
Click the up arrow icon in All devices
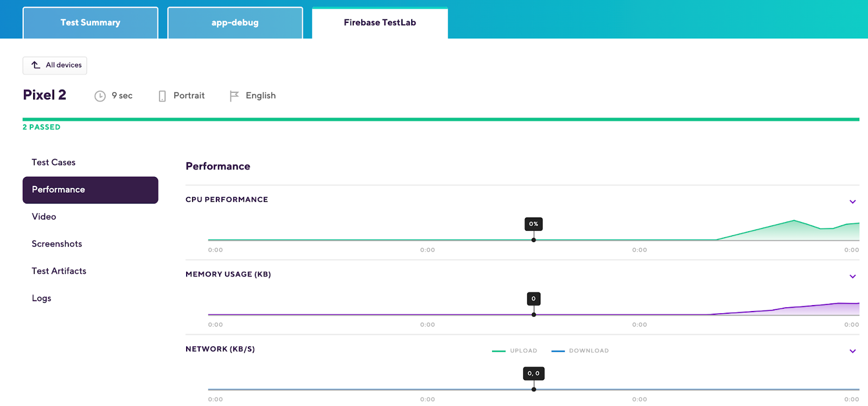[x=36, y=65]
